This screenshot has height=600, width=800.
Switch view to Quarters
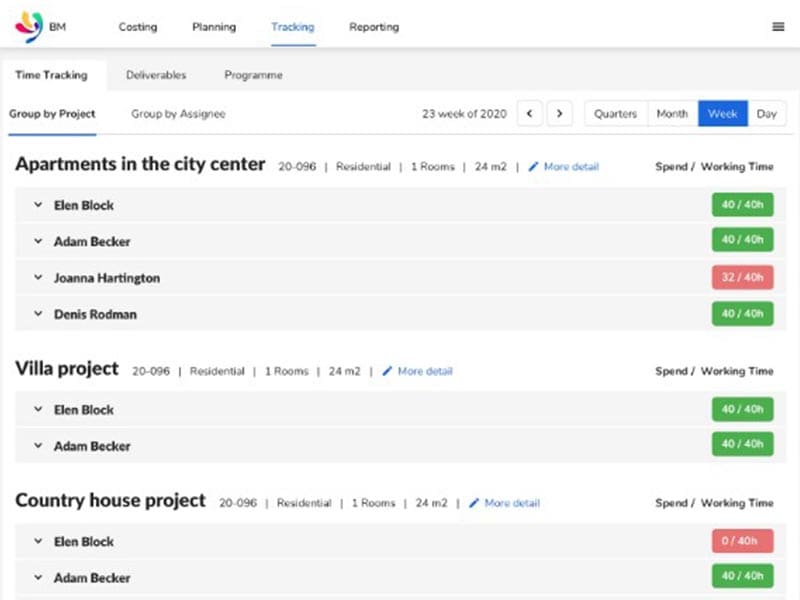[x=615, y=114]
